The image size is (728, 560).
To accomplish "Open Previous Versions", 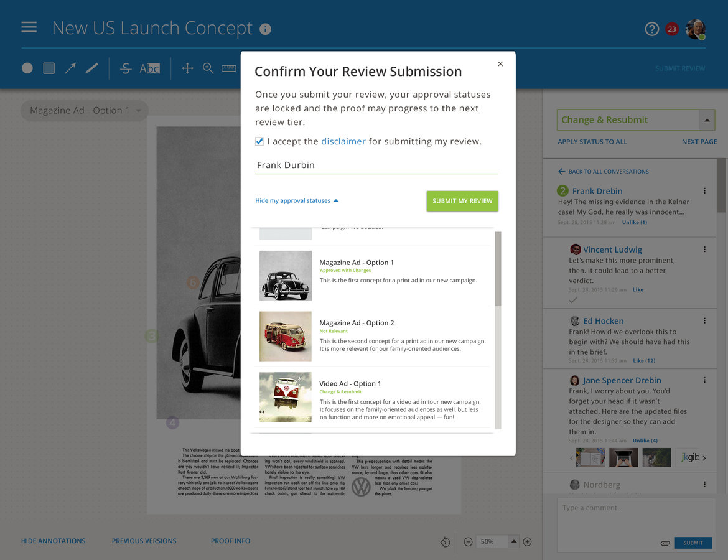I will pyautogui.click(x=144, y=541).
